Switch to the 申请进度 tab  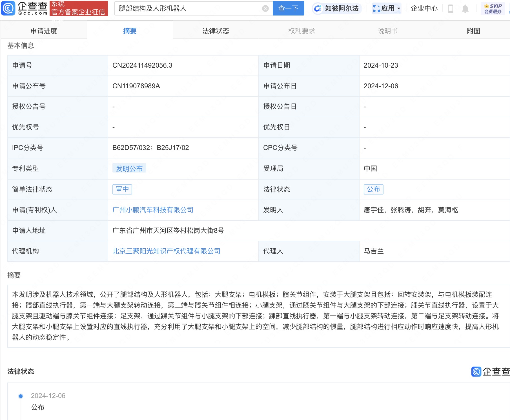[44, 31]
